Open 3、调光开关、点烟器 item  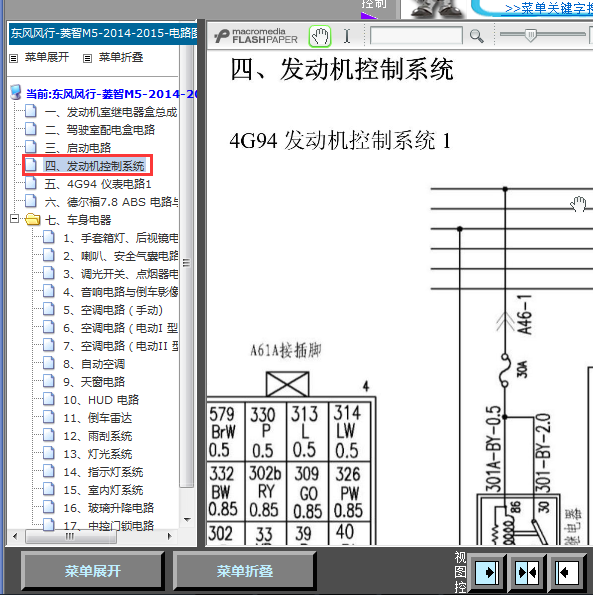(121, 274)
